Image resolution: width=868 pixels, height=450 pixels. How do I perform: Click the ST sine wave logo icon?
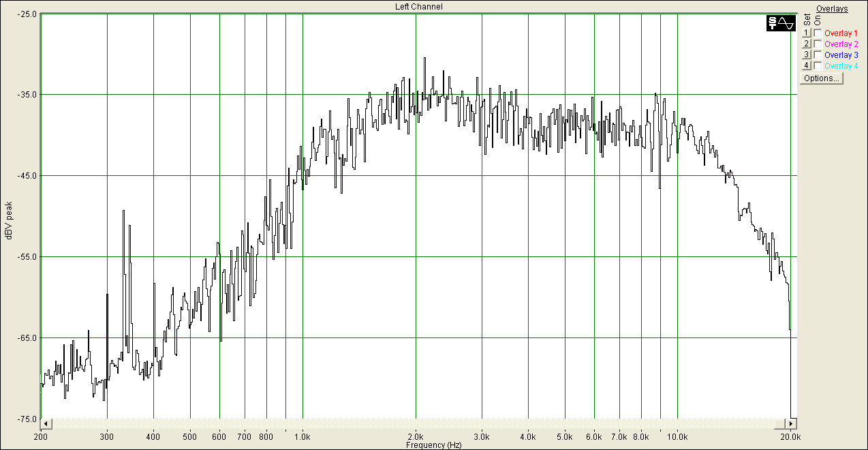click(781, 22)
